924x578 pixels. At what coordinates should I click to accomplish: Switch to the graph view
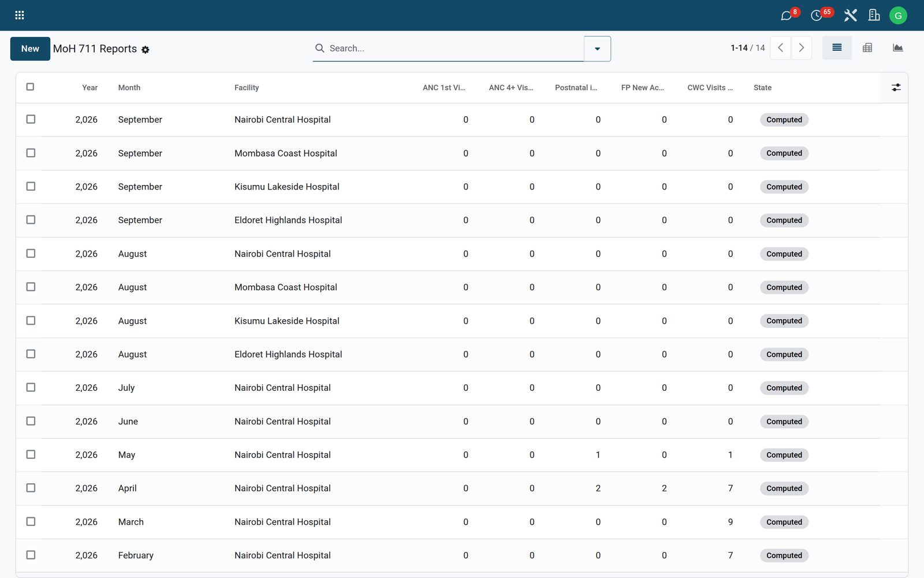point(897,48)
